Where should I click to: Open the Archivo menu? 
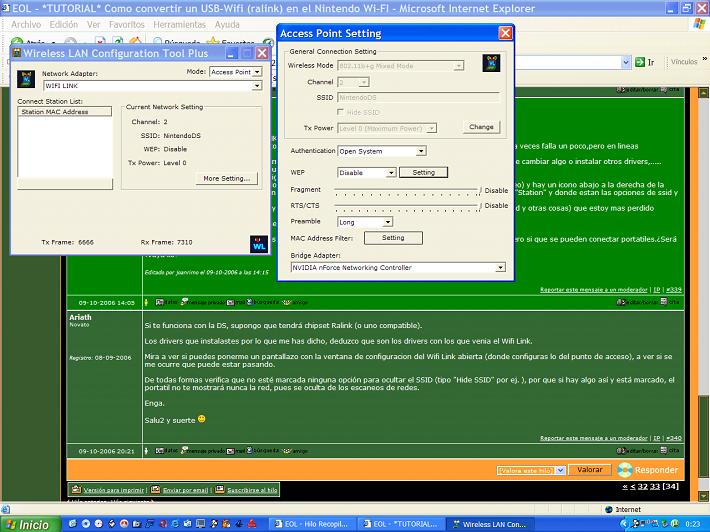(x=26, y=24)
